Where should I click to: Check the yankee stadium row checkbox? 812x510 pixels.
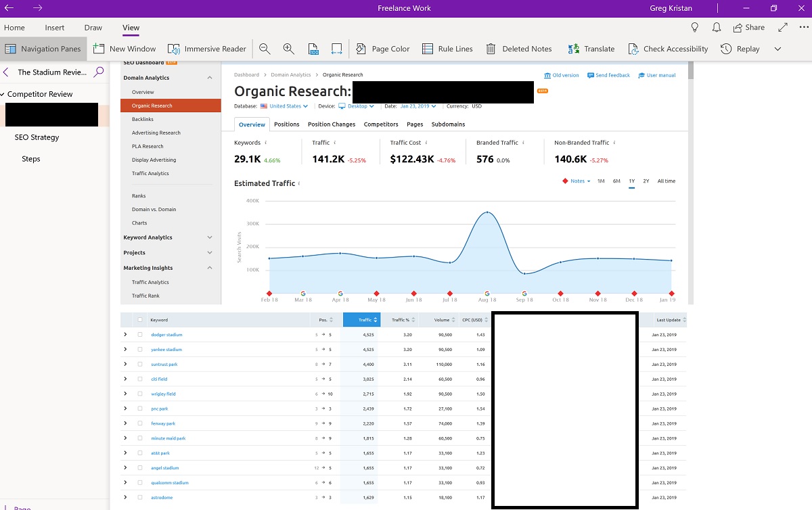pyautogui.click(x=140, y=350)
